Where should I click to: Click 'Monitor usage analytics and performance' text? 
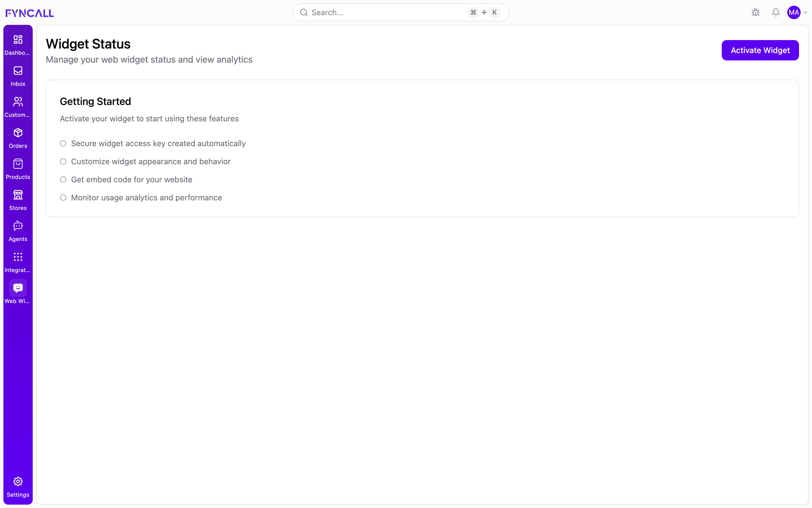click(x=146, y=198)
